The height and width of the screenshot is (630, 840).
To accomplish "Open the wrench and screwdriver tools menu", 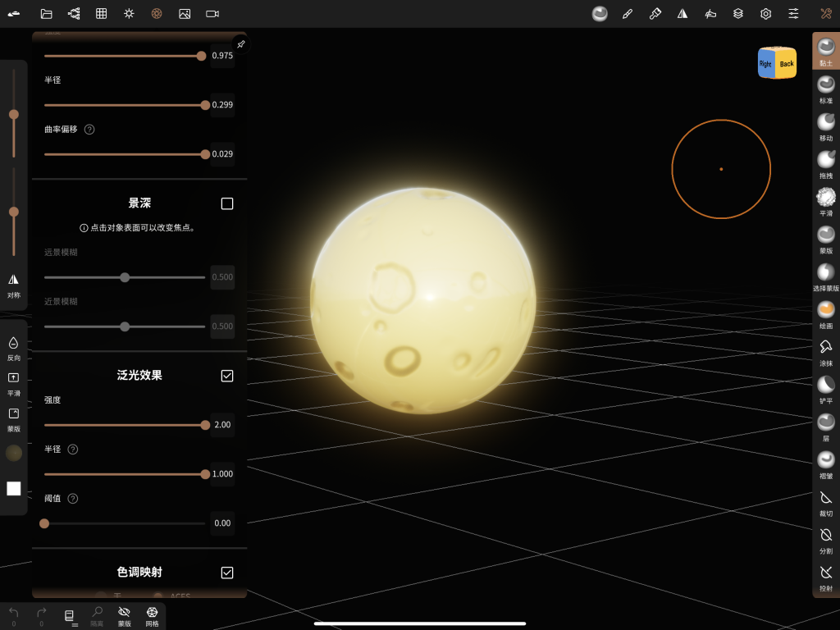I will tap(825, 14).
